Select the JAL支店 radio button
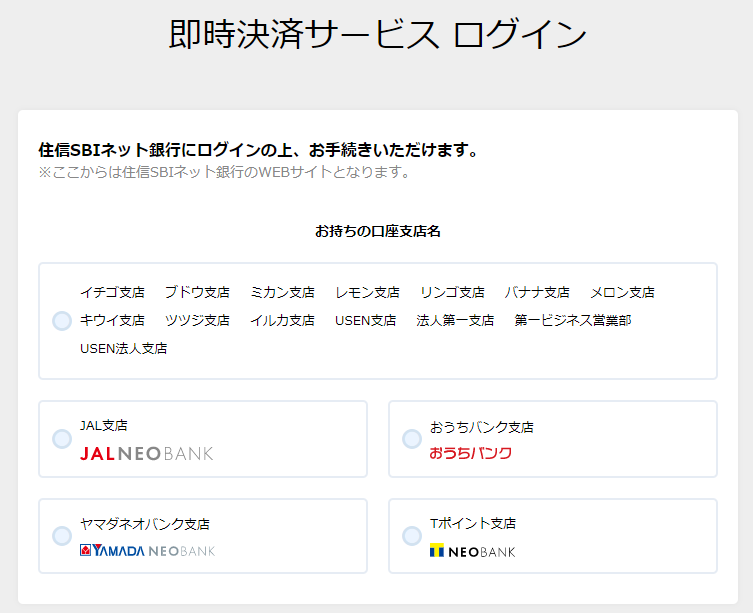The width and height of the screenshot is (753, 613). (62, 439)
